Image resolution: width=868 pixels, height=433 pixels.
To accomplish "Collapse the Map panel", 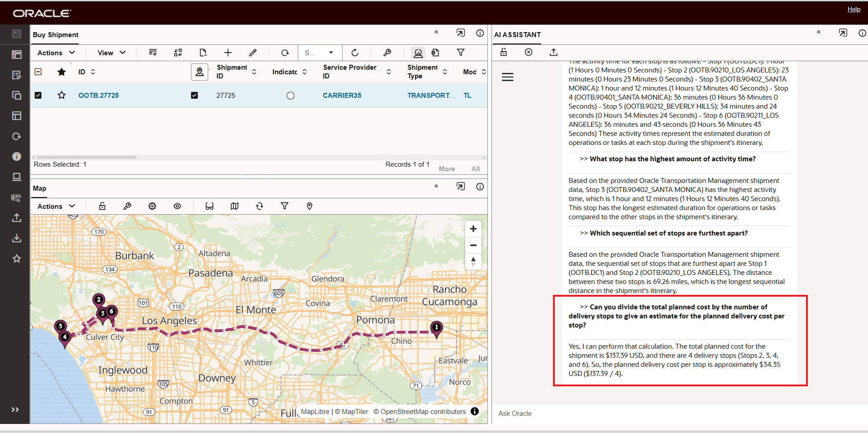I will [x=436, y=186].
